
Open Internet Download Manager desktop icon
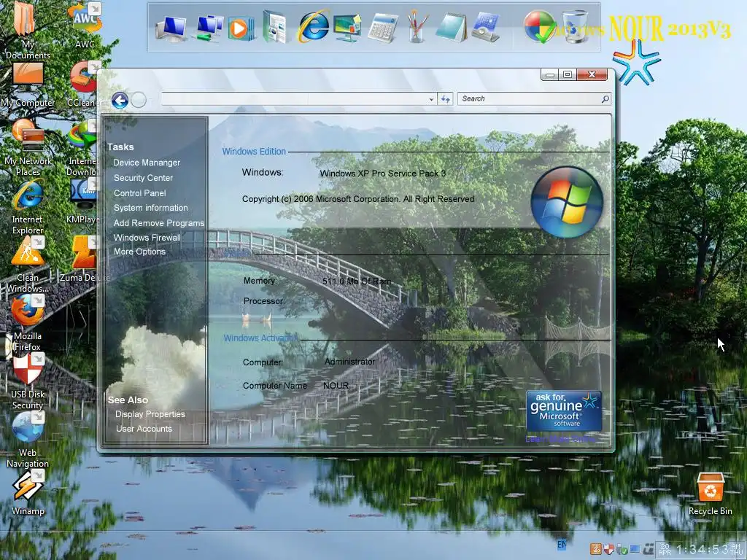(x=83, y=147)
